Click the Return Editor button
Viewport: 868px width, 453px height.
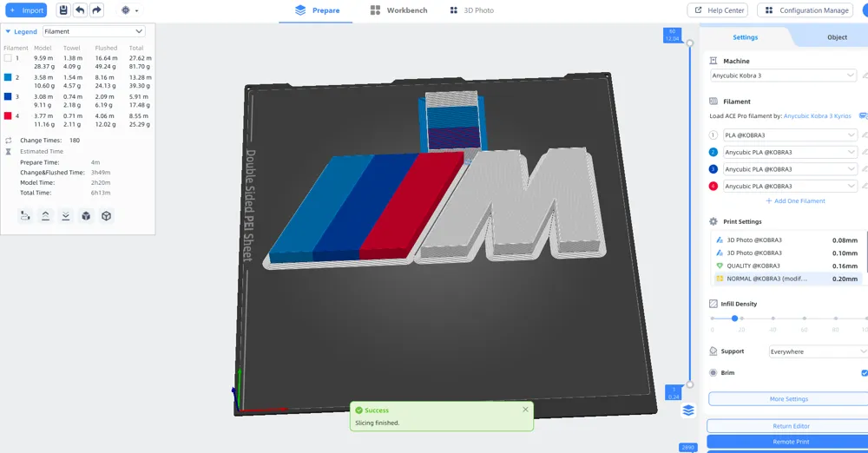click(x=791, y=426)
